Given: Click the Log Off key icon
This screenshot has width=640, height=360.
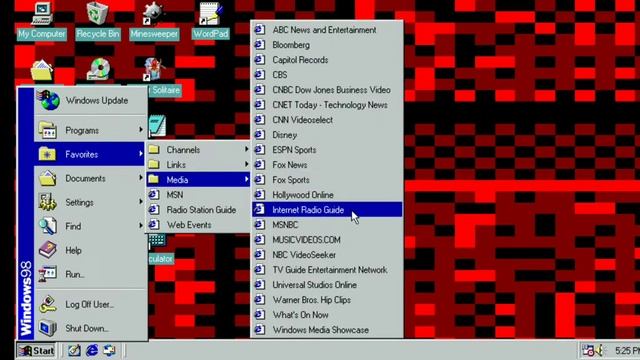Looking at the screenshot, I should (x=48, y=304).
